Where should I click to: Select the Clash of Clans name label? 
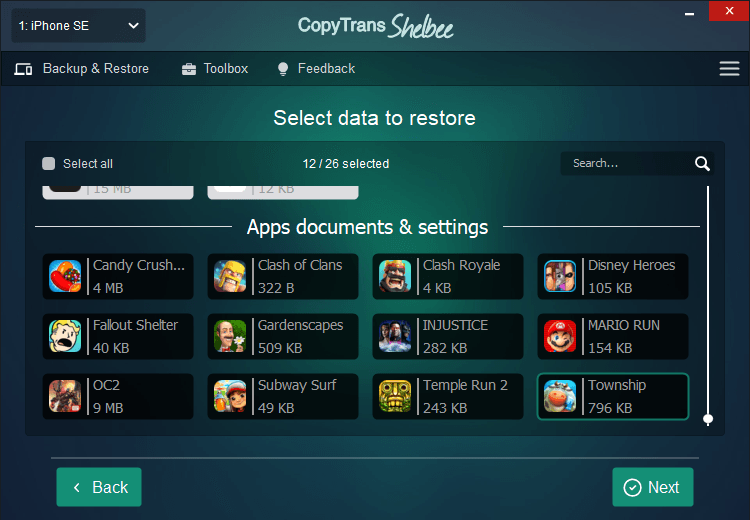click(300, 265)
